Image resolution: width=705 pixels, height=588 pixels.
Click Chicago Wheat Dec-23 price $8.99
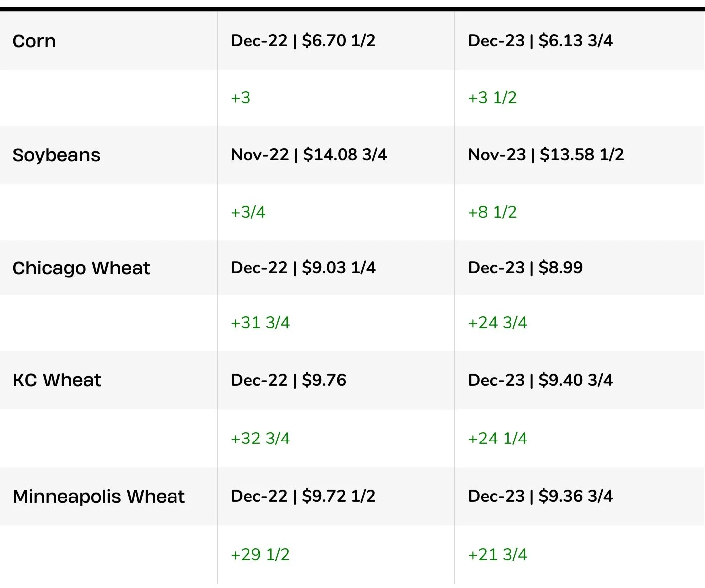tap(525, 268)
